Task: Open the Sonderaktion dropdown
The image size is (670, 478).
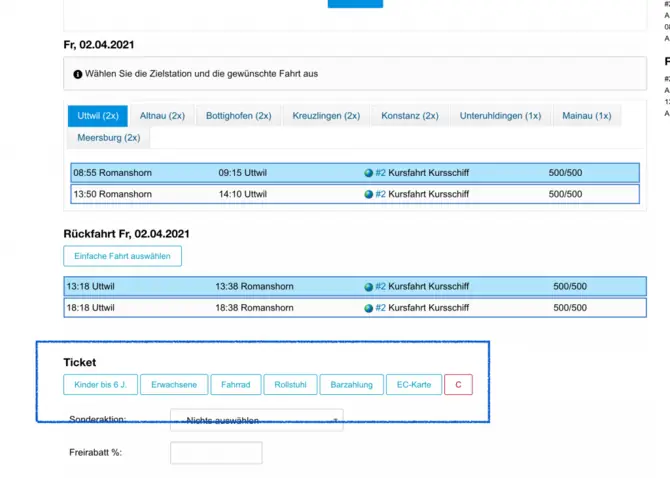Action: tap(256, 420)
